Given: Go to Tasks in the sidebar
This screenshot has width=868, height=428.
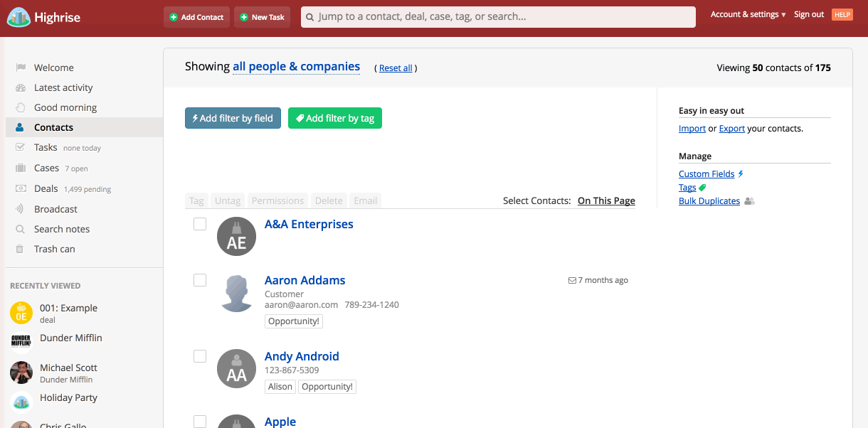Looking at the screenshot, I should tap(46, 147).
